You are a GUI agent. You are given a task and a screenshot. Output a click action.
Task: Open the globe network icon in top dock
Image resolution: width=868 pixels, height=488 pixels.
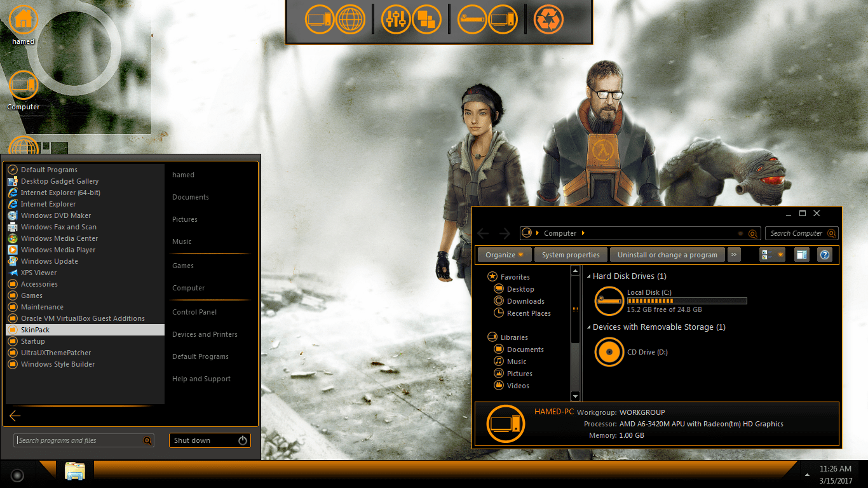click(350, 19)
